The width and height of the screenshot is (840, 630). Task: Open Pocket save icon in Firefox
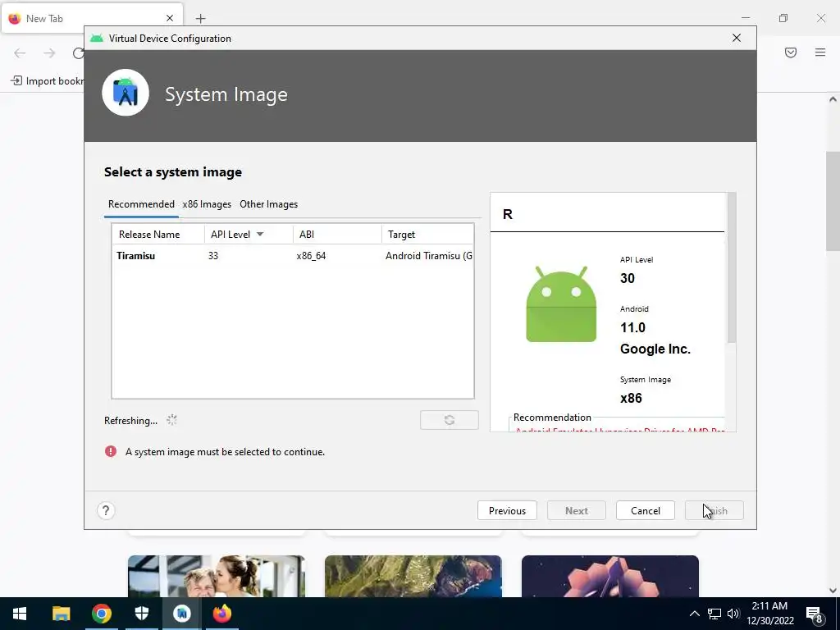point(791,52)
